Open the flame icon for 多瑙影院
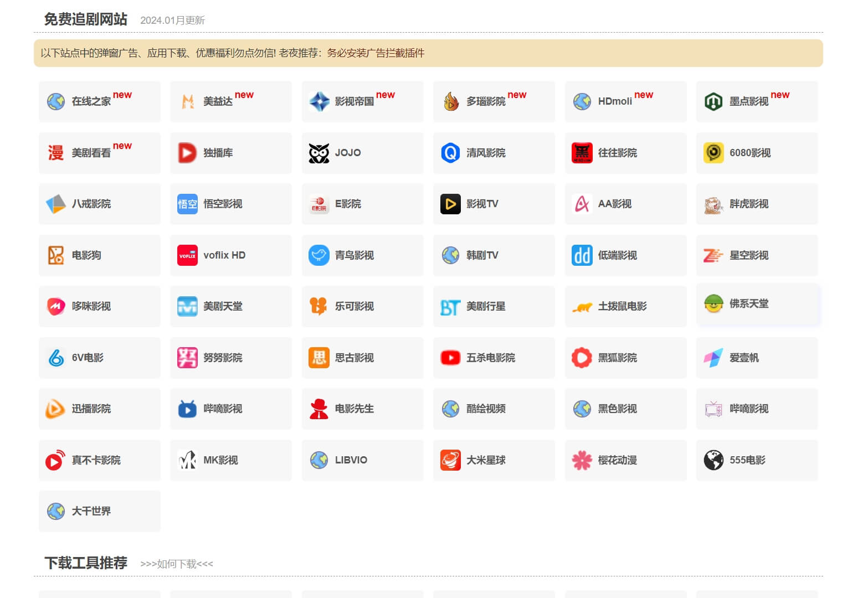The width and height of the screenshot is (868, 598). (x=450, y=101)
